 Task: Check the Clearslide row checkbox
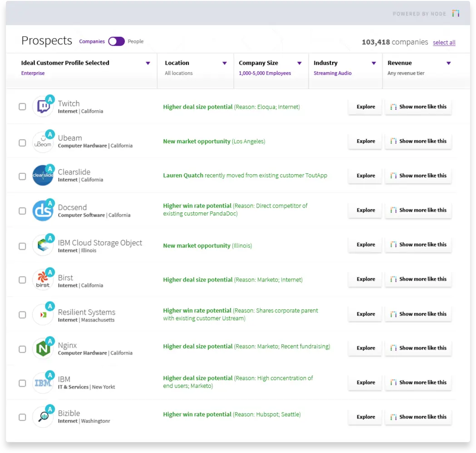(23, 176)
